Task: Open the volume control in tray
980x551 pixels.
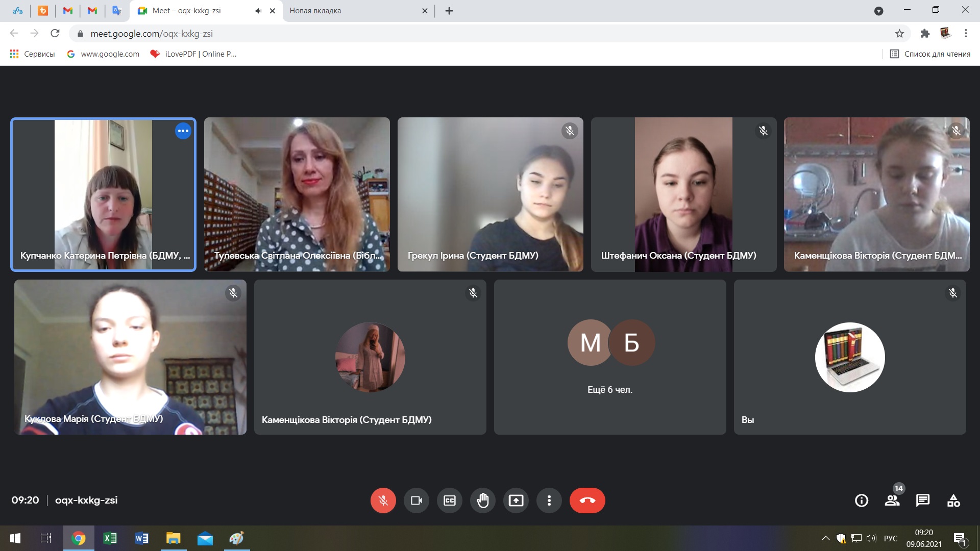Action: tap(871, 538)
